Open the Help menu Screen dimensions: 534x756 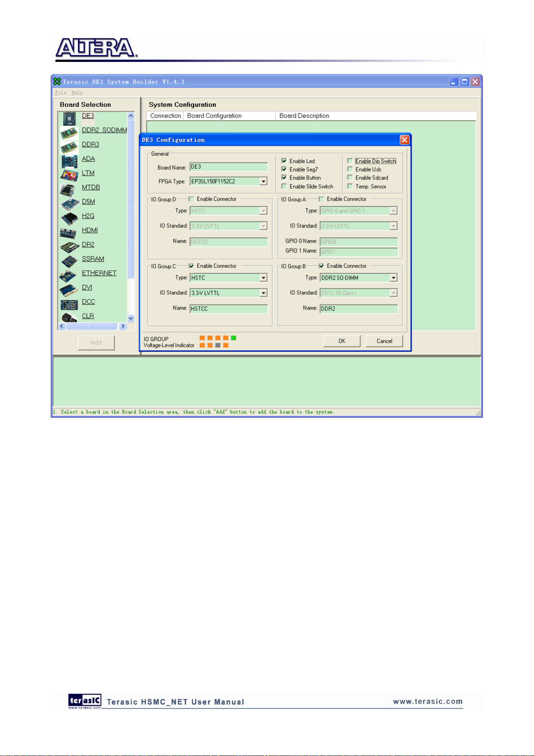click(x=77, y=92)
